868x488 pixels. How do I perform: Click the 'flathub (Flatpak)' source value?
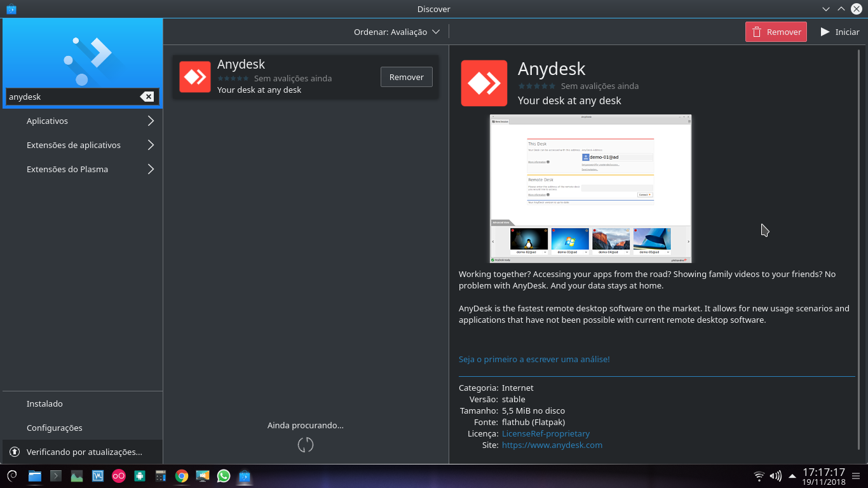point(533,422)
